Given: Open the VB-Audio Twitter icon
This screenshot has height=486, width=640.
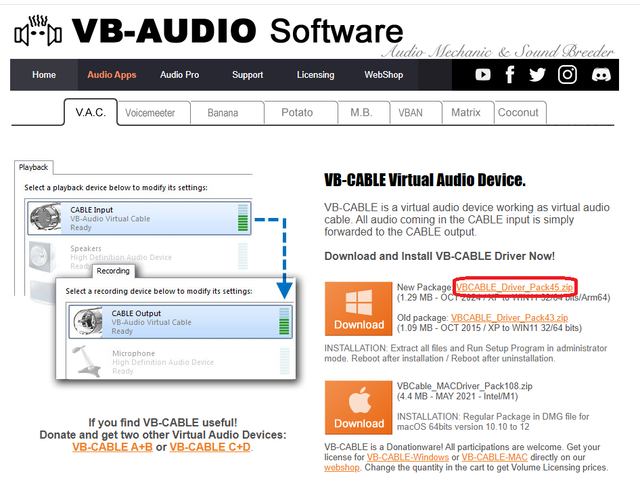Looking at the screenshot, I should click(x=537, y=75).
